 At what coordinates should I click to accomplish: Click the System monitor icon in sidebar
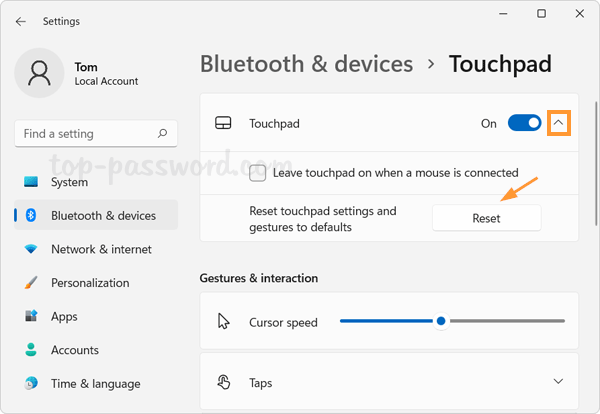[x=31, y=182]
